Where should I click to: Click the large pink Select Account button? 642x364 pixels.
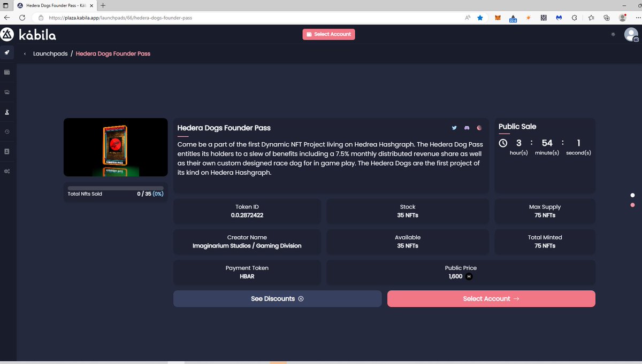click(491, 299)
